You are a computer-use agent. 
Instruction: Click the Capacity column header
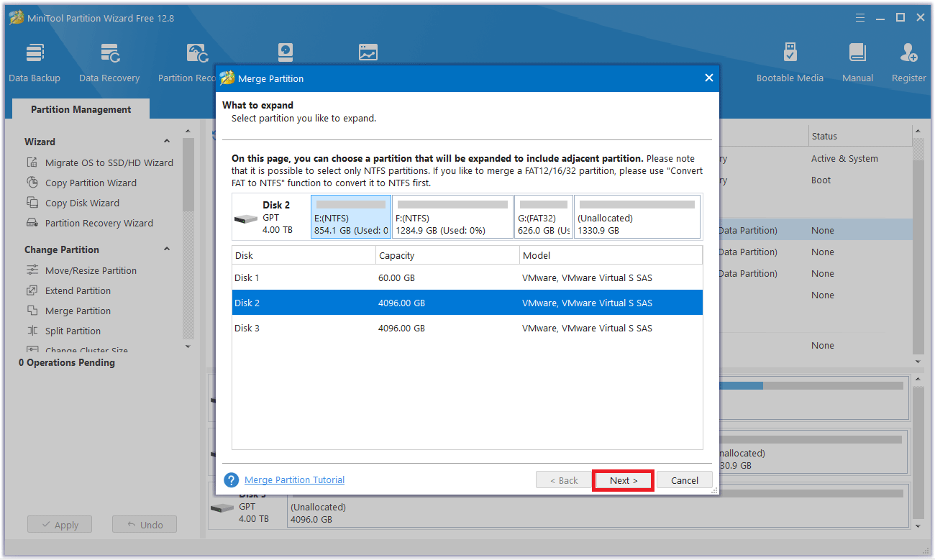[447, 255]
